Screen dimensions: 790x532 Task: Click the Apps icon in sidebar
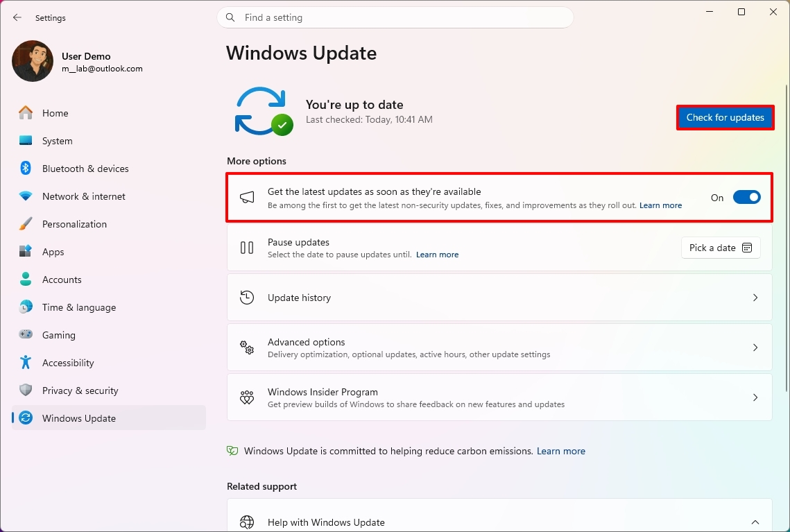click(x=26, y=251)
